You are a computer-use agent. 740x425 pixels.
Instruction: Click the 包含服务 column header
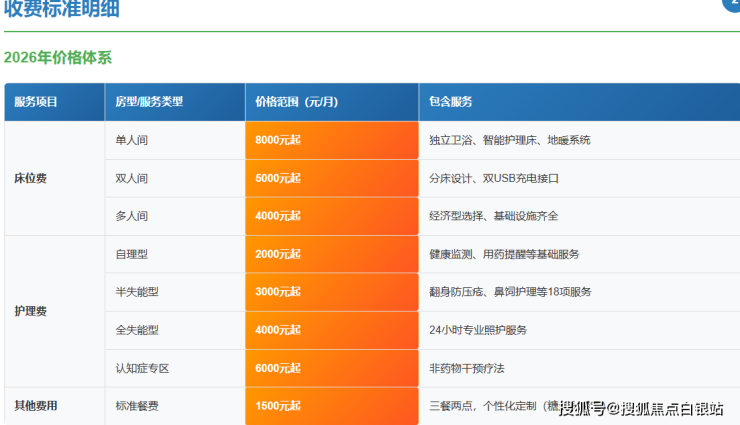tap(450, 102)
